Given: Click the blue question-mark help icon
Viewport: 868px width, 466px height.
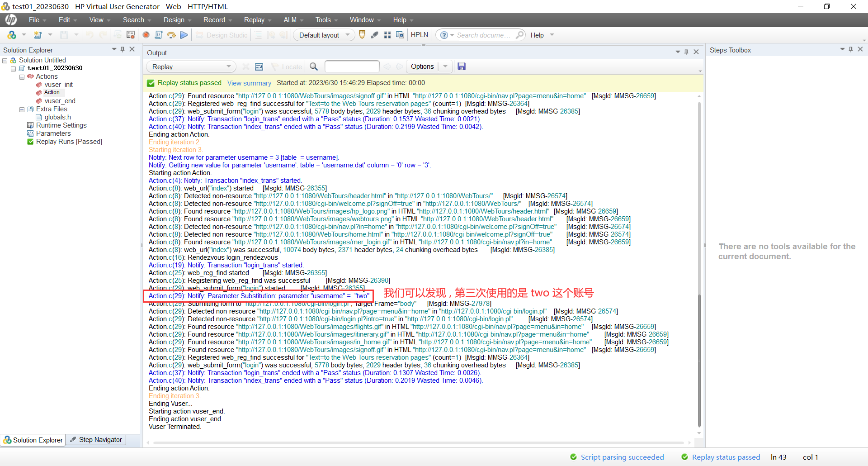Looking at the screenshot, I should [x=444, y=35].
